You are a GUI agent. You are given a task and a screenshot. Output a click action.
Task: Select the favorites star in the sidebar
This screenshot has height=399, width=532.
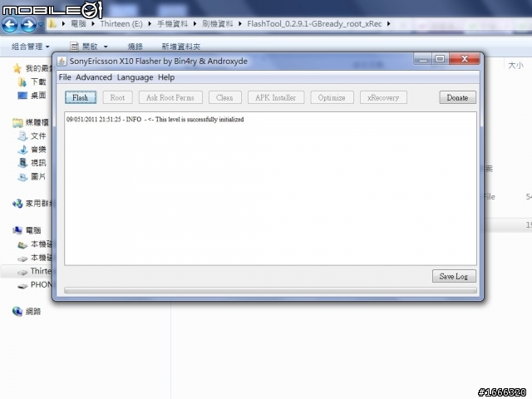(17, 68)
